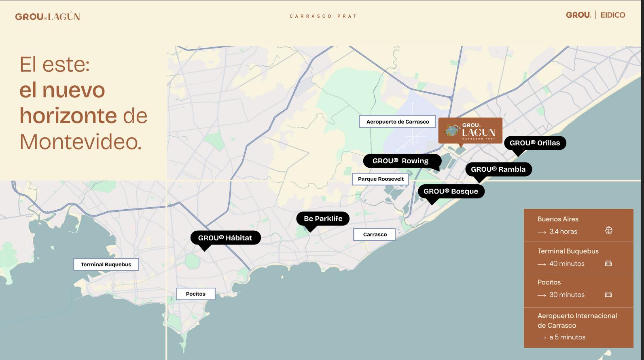Click the GROU Lagún logo in header
The image size is (644, 360).
[47, 17]
